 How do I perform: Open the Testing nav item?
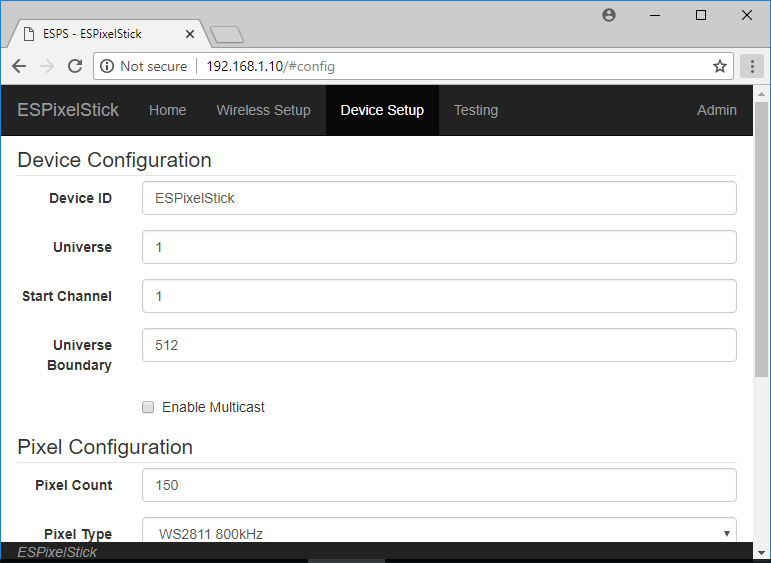(x=475, y=110)
